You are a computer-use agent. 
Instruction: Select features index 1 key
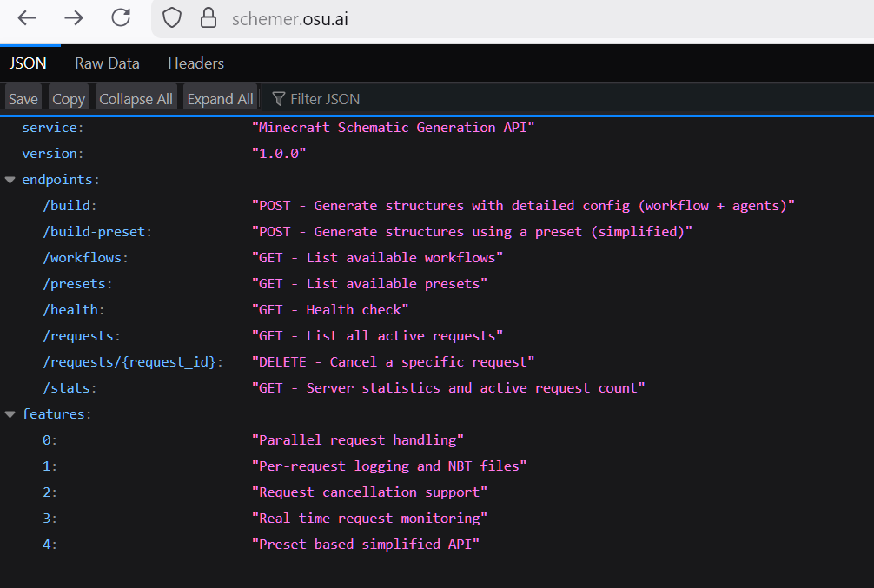50,466
